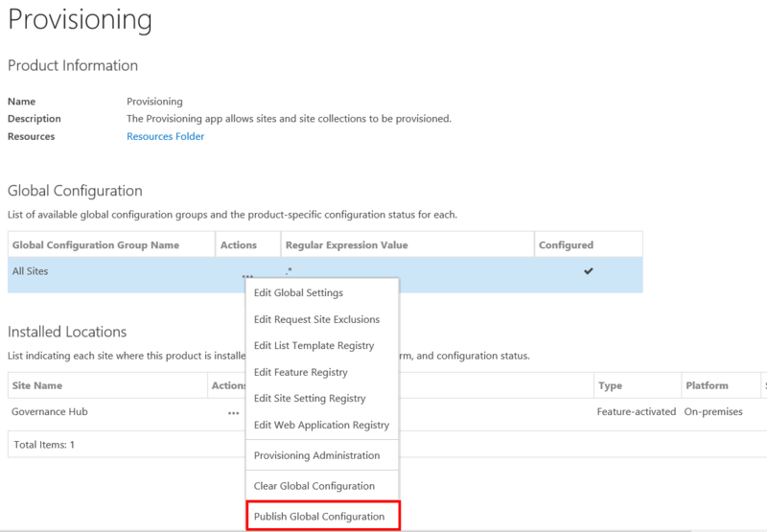The height and width of the screenshot is (532, 767).
Task: Click the Configured column header
Action: coord(566,244)
